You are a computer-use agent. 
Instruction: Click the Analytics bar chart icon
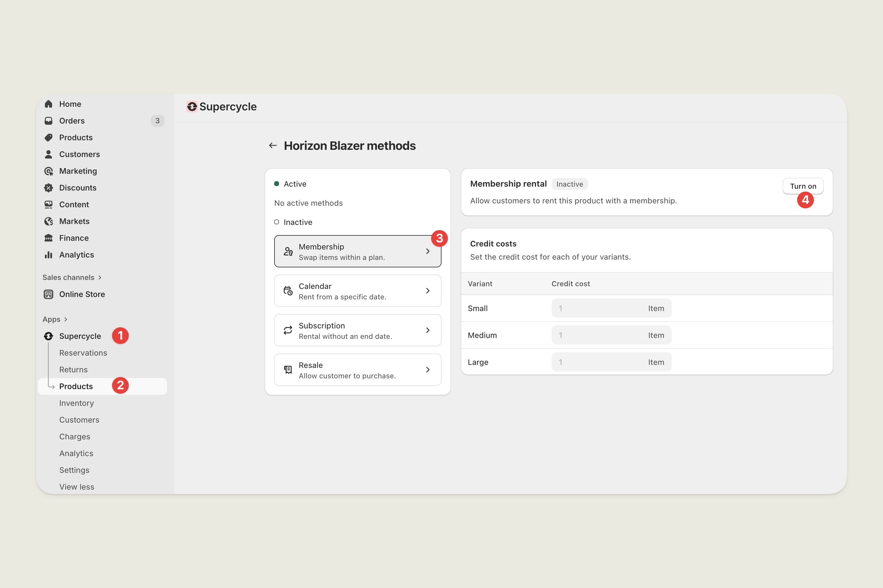coord(48,255)
